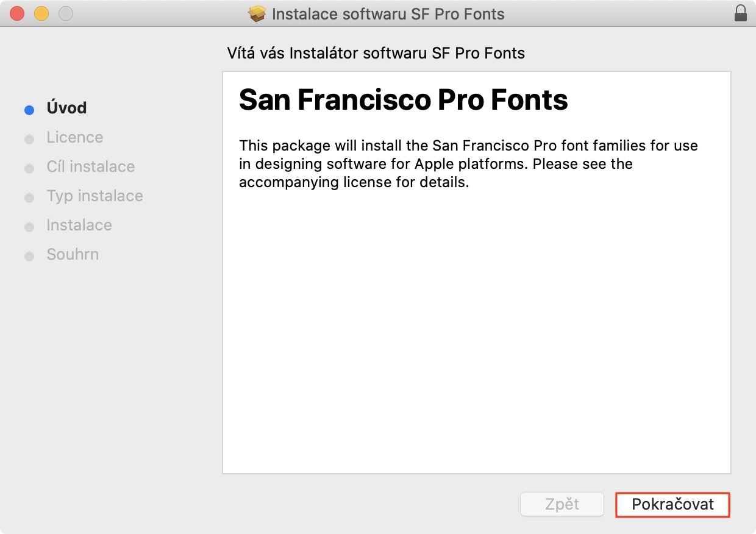
Task: Minimize the installer with yellow button
Action: (41, 13)
